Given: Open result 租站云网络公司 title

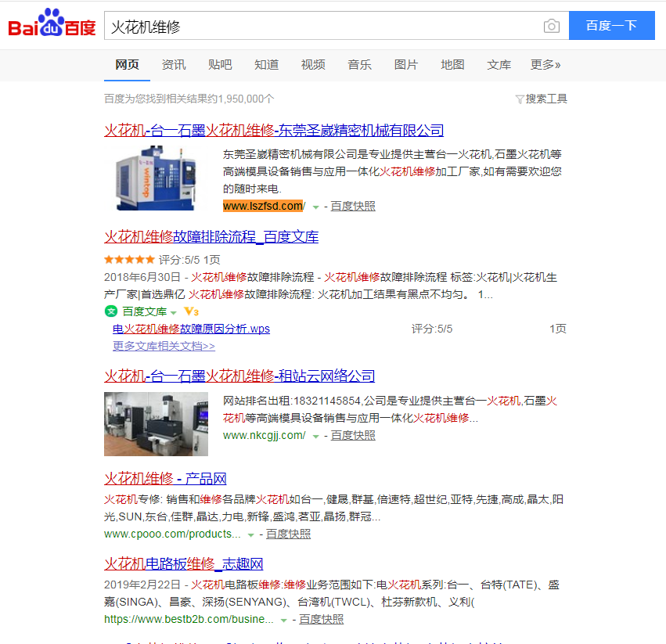Looking at the screenshot, I should [x=239, y=376].
